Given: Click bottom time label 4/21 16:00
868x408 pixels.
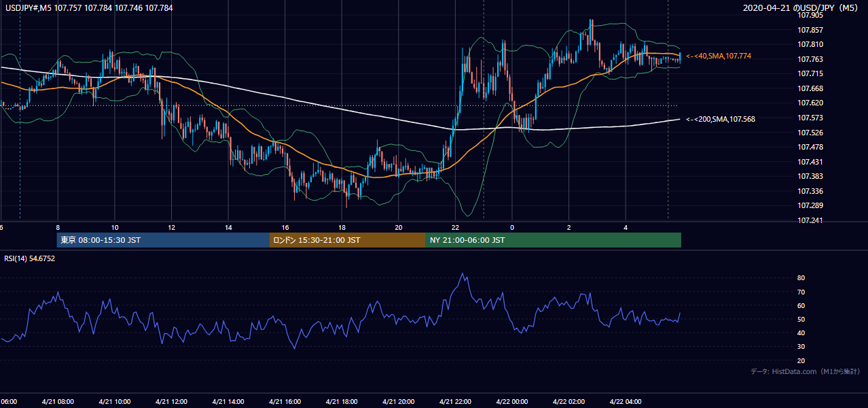Looking at the screenshot, I should (x=285, y=402).
